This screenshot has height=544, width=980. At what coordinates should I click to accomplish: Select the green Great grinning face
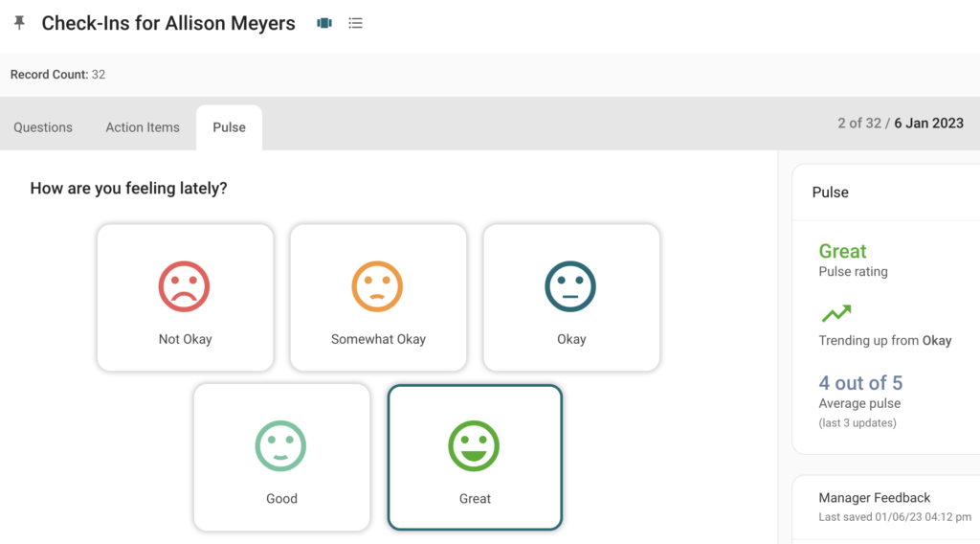pyautogui.click(x=474, y=445)
